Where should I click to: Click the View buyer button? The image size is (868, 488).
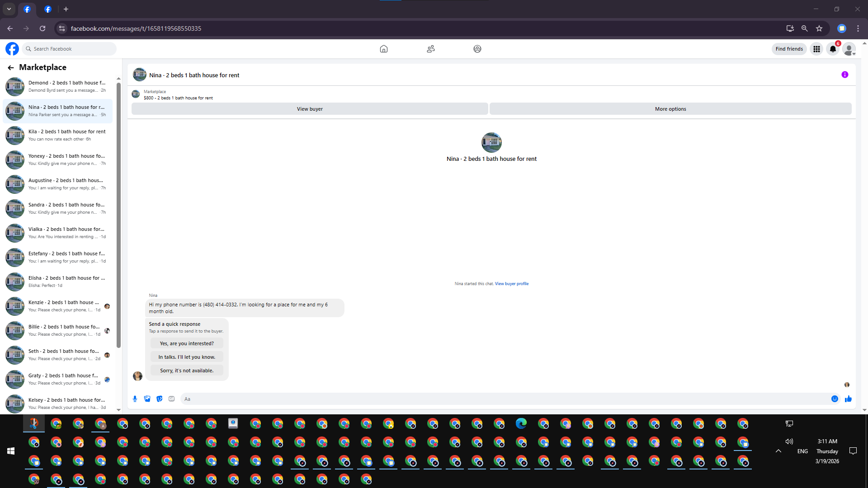tap(310, 109)
